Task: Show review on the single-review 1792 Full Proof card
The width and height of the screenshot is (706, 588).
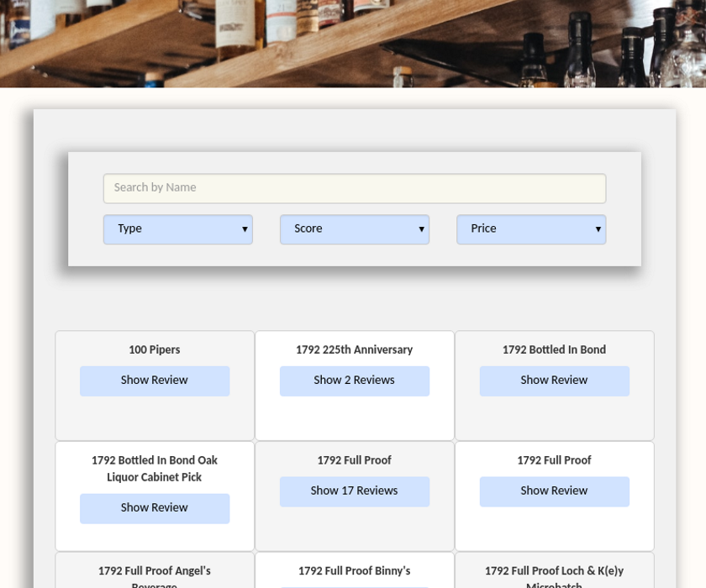Action: 554,491
